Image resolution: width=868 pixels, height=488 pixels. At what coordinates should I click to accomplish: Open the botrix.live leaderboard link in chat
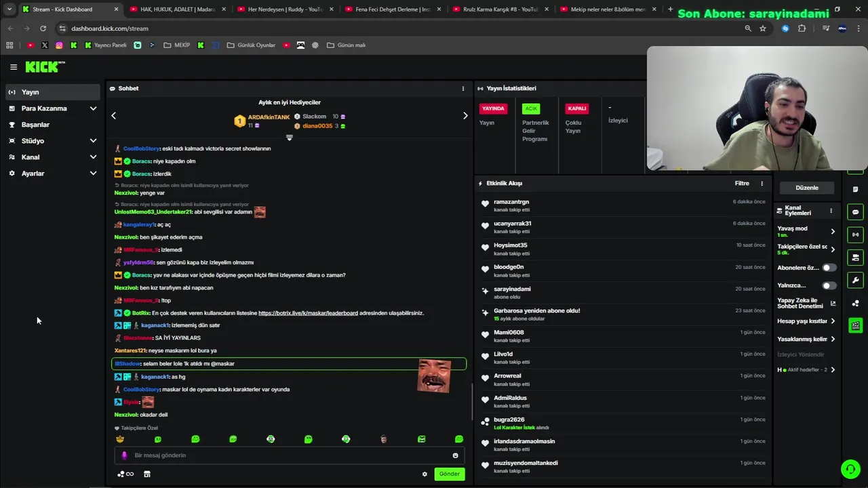pos(308,313)
